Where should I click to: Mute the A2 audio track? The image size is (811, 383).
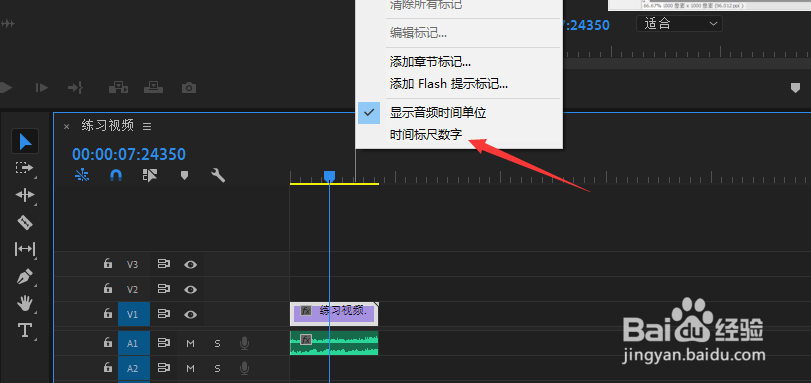[x=190, y=369]
